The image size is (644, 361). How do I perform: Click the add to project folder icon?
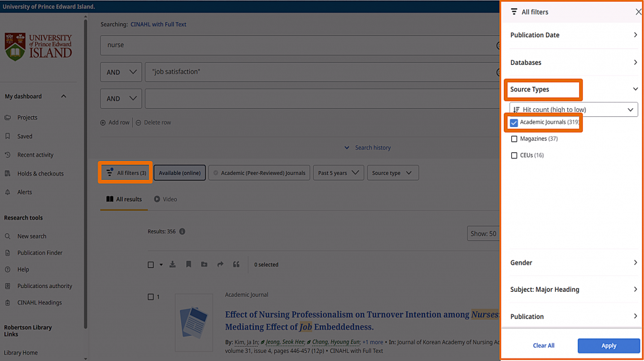(204, 265)
